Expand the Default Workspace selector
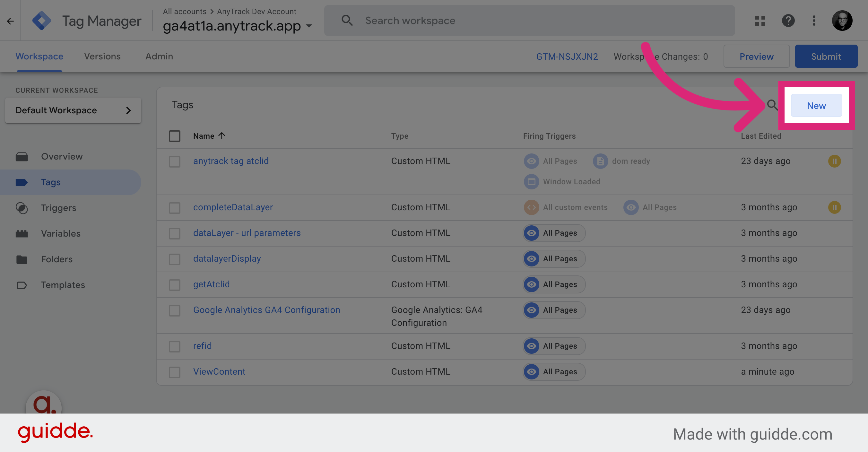The image size is (868, 452). 73,110
